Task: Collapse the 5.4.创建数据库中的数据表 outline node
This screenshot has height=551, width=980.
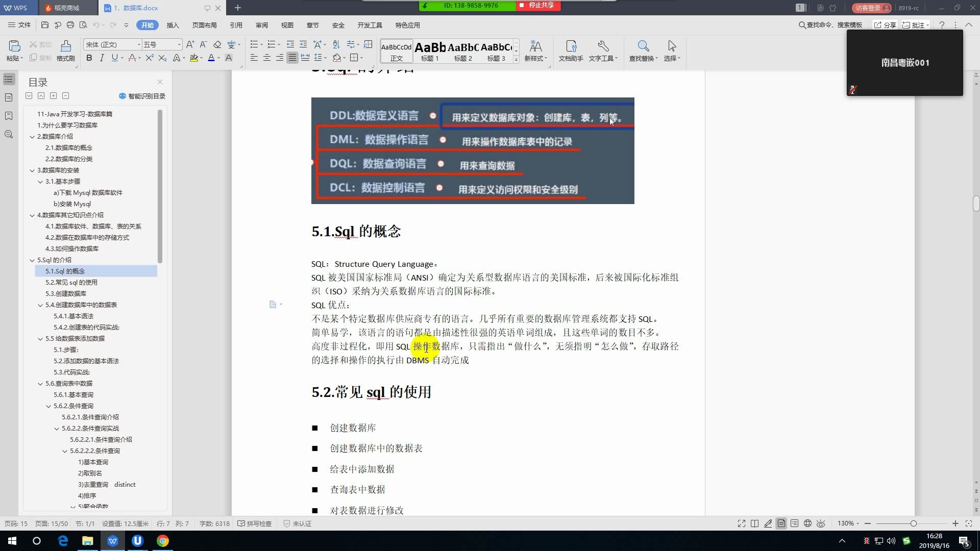Action: [40, 305]
